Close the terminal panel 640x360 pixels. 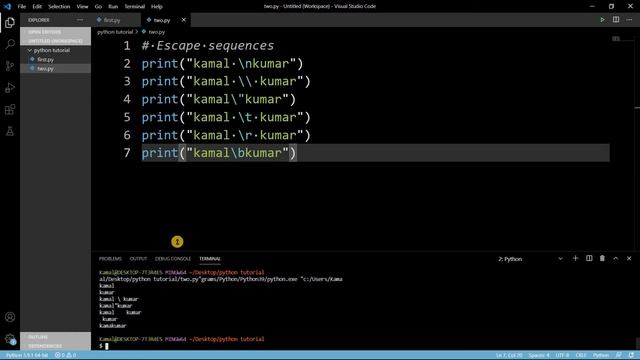(x=629, y=258)
